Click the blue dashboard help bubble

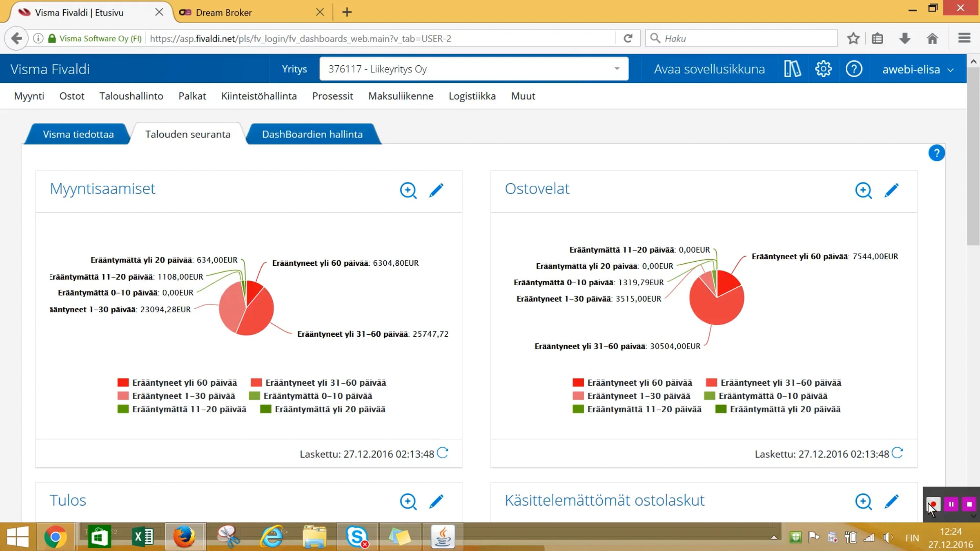click(x=936, y=153)
